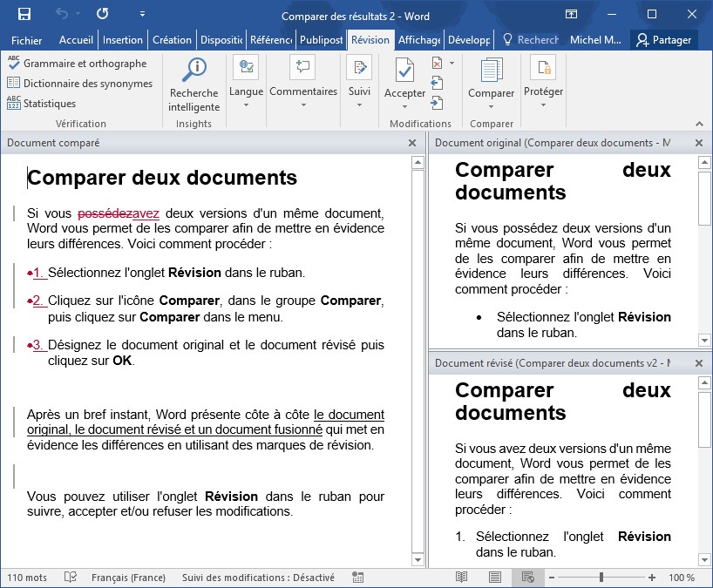Open Dictionnaire des synonymes
The height and width of the screenshot is (588, 713).
[x=79, y=84]
